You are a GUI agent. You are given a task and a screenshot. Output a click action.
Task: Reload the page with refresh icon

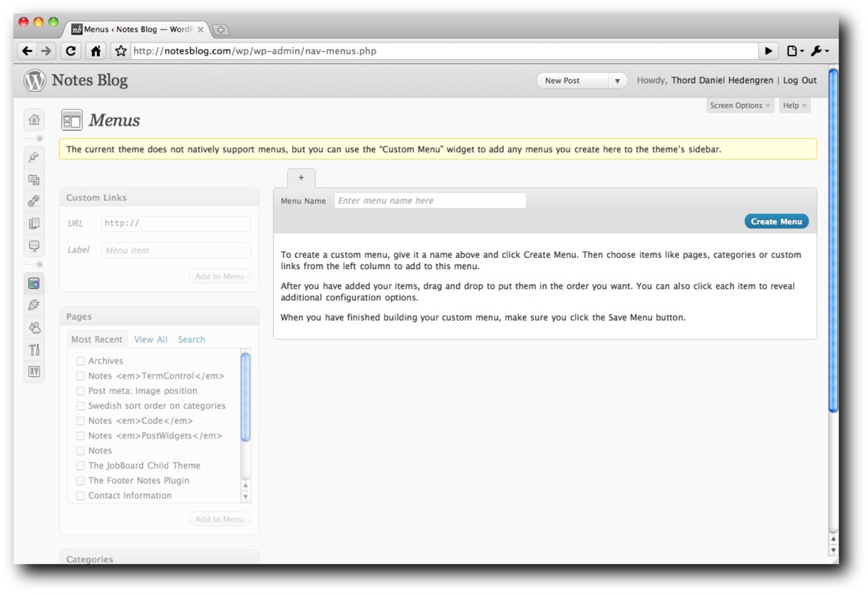[71, 51]
